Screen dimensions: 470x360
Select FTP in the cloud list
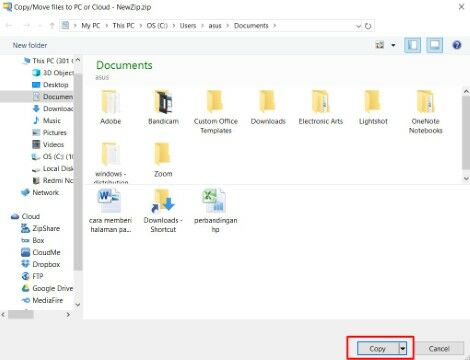click(x=32, y=277)
